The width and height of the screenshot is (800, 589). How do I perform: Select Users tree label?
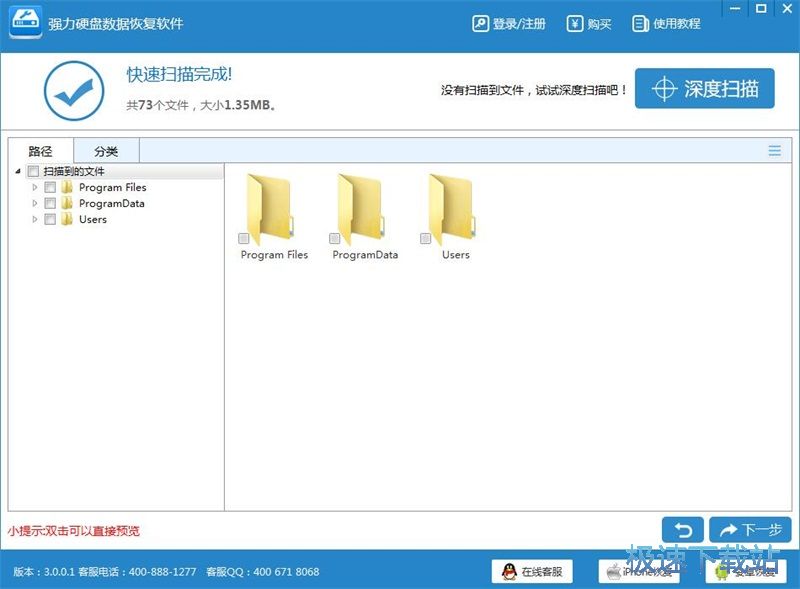pos(93,219)
